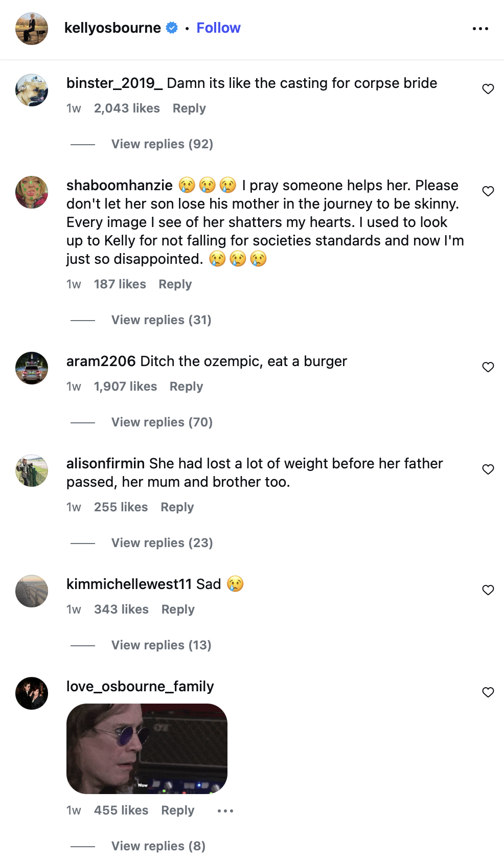Follow kellyosbourne
Screen dimensions: 504x859
(x=218, y=28)
